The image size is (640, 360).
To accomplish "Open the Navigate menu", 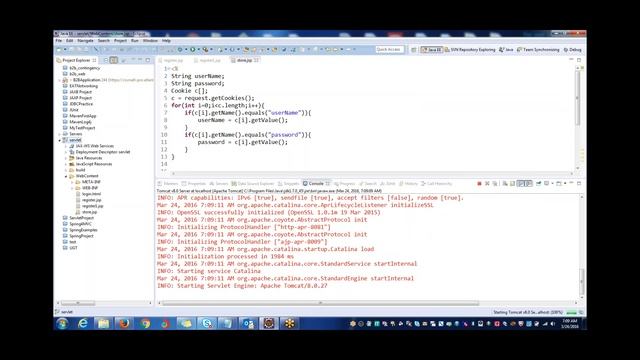I will (x=85, y=41).
